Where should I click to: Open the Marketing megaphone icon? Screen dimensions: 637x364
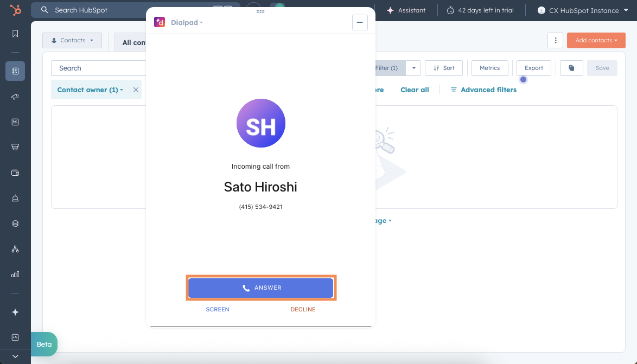click(15, 97)
